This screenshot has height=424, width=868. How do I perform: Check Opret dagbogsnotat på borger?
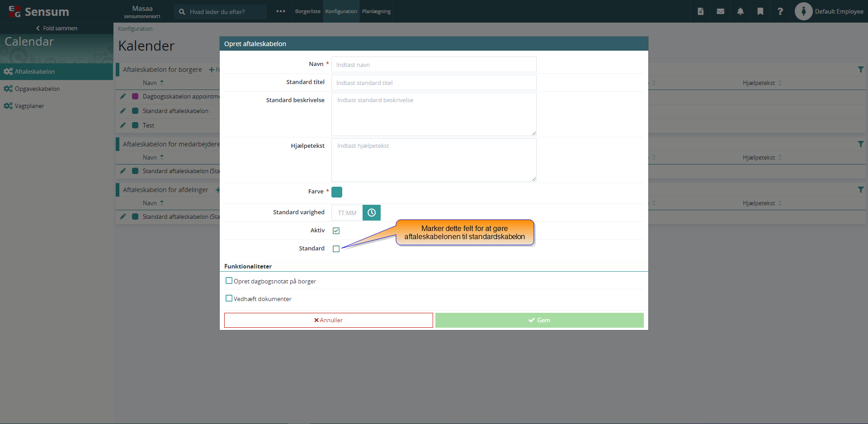(229, 281)
